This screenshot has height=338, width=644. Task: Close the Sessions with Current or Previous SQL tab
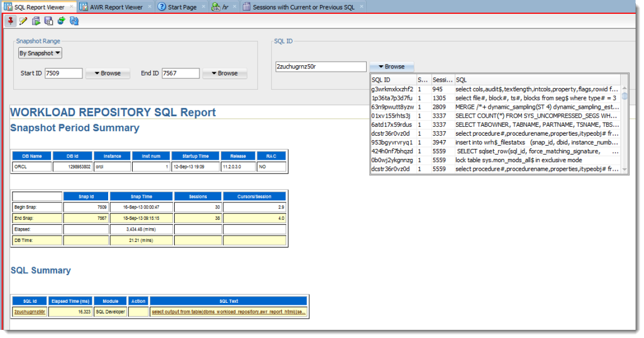[362, 6]
